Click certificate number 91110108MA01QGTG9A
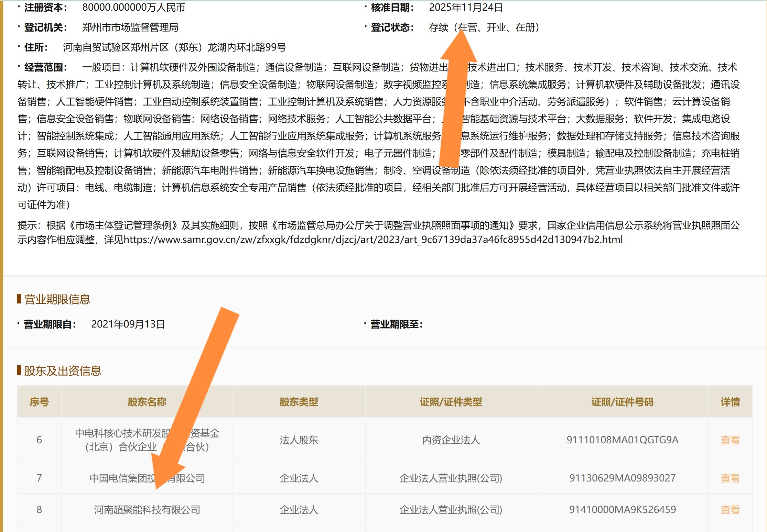The height and width of the screenshot is (532, 767). pyautogui.click(x=622, y=440)
